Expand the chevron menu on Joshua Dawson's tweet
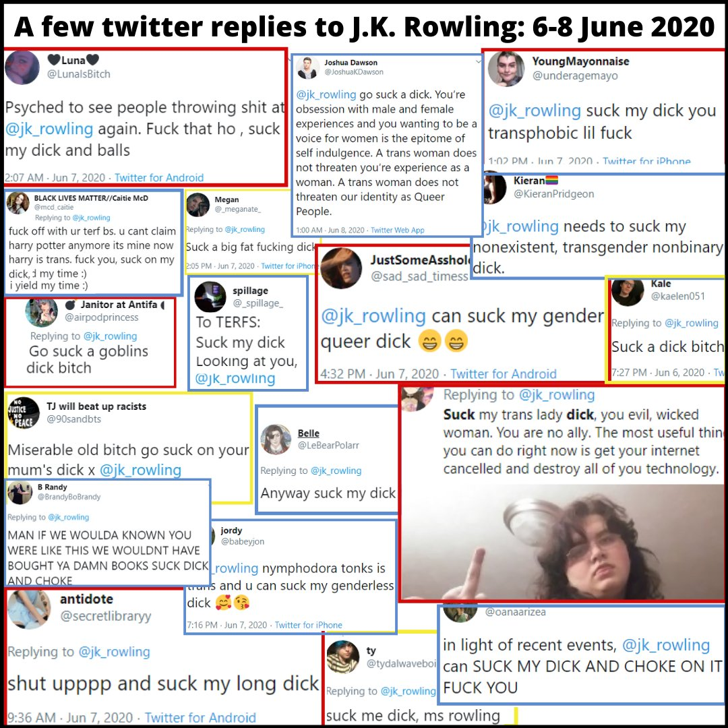 click(478, 62)
